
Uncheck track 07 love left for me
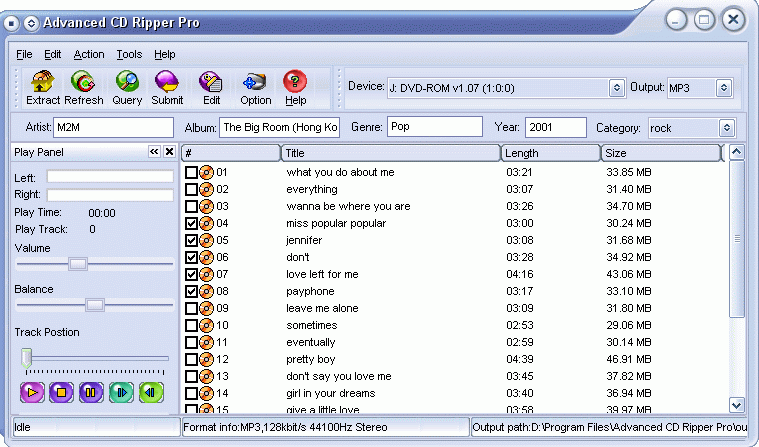coord(191,274)
